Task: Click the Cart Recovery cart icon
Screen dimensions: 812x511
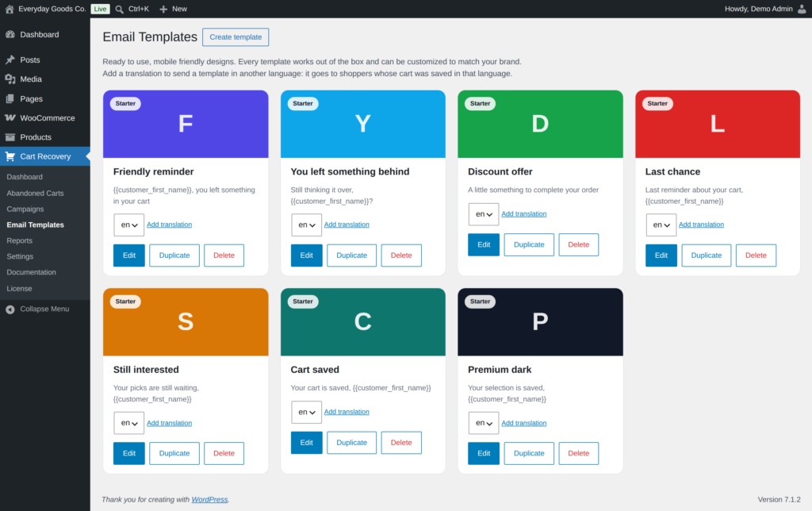Action: pos(10,156)
